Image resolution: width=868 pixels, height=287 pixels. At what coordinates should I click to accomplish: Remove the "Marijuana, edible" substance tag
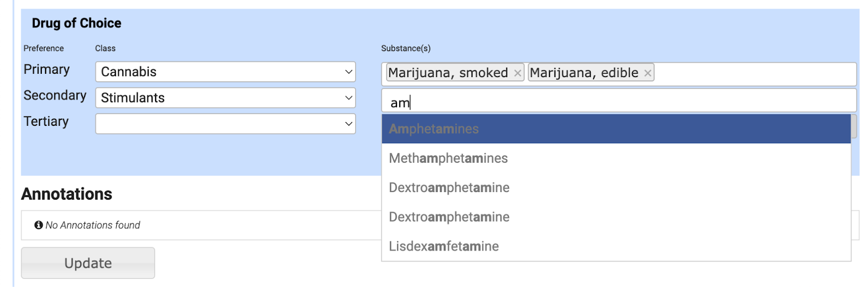click(647, 73)
